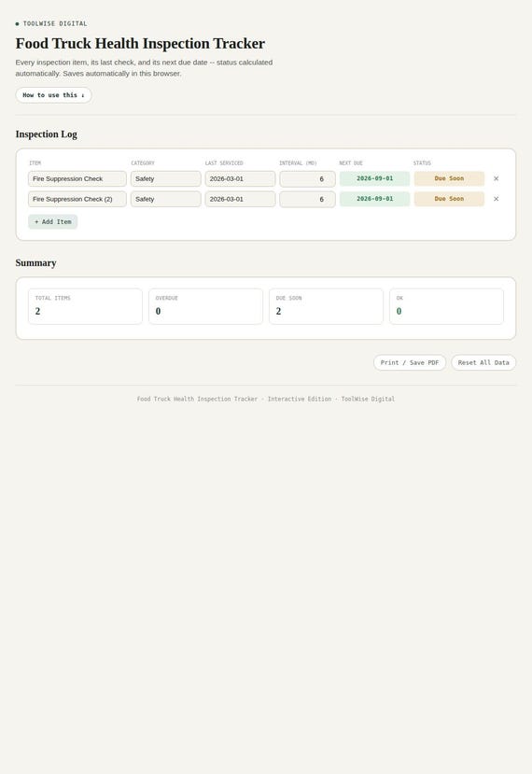Click the ToolWise Digital brand label

[55, 23]
